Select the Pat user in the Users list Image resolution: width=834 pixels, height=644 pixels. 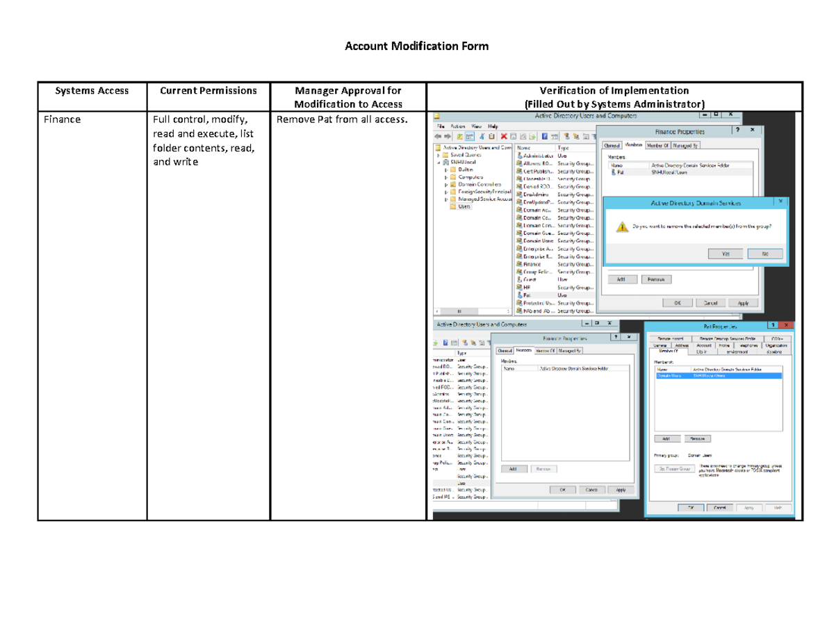[x=527, y=295]
